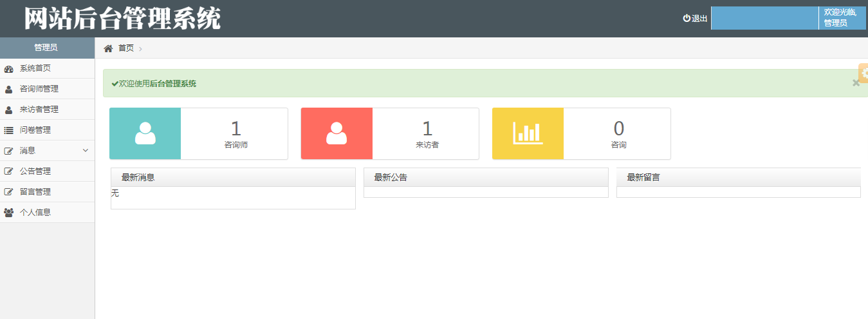
Task: Click the 管理员 sidebar header
Action: [x=48, y=48]
